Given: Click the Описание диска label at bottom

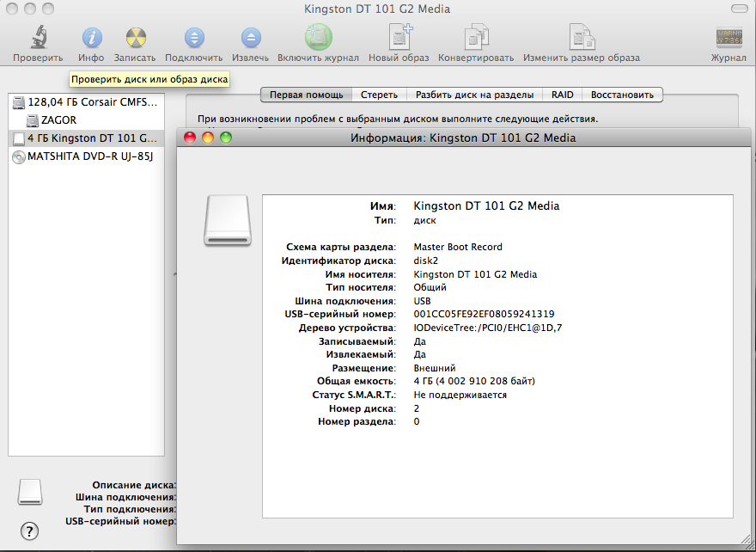Looking at the screenshot, I should (135, 486).
